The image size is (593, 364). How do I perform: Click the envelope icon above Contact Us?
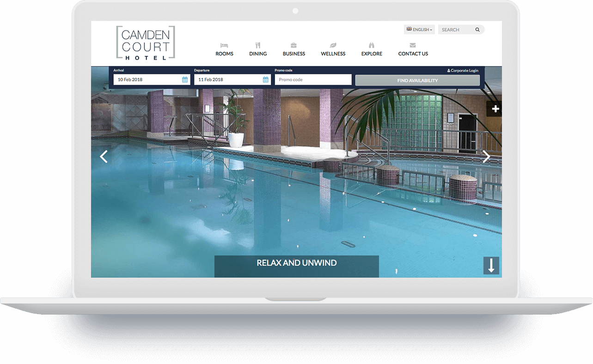click(413, 45)
